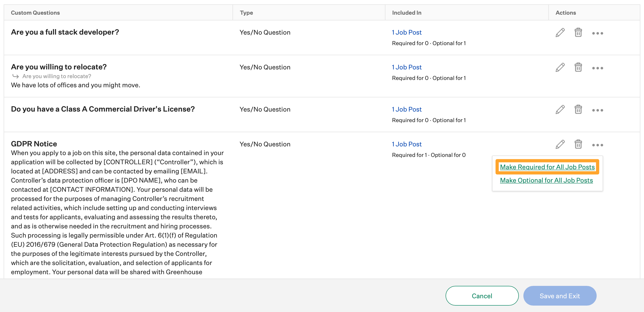Open the GDPR Notice's 1 Job Post link
Image resolution: width=644 pixels, height=312 pixels.
point(406,144)
